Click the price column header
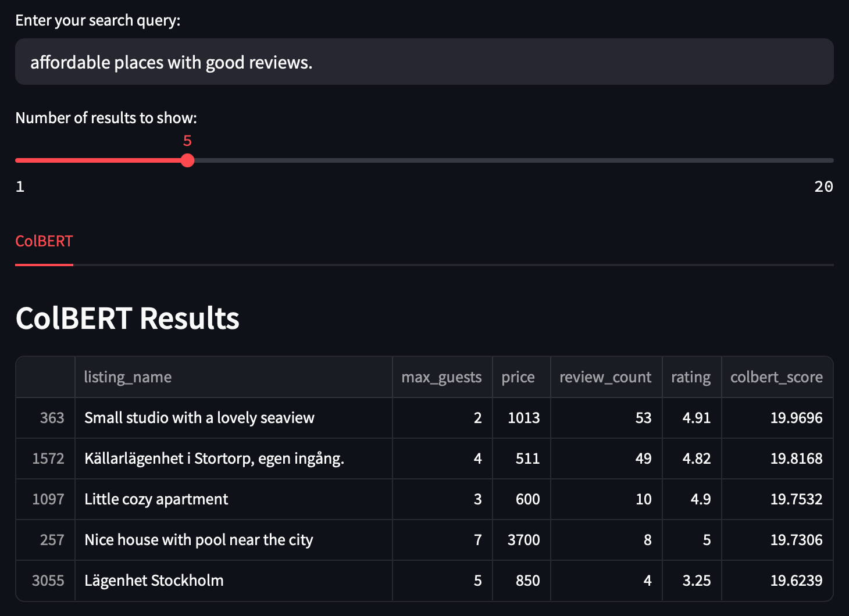 tap(522, 377)
